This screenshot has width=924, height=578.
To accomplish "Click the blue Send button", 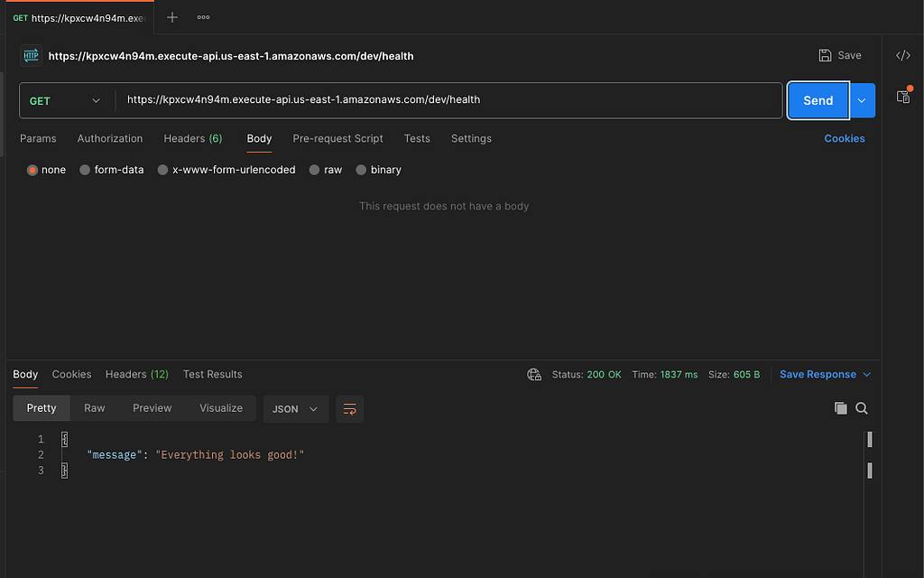I will 818,100.
